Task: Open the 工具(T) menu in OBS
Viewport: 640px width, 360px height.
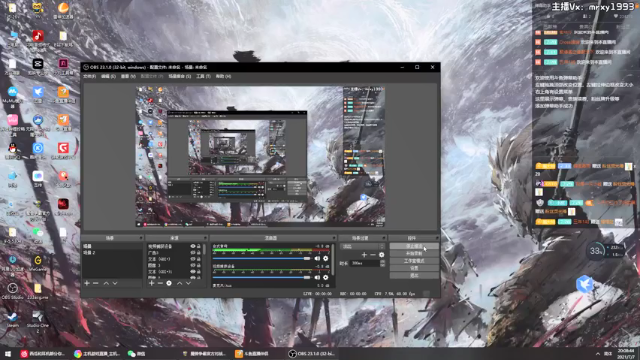Action: click(x=203, y=76)
